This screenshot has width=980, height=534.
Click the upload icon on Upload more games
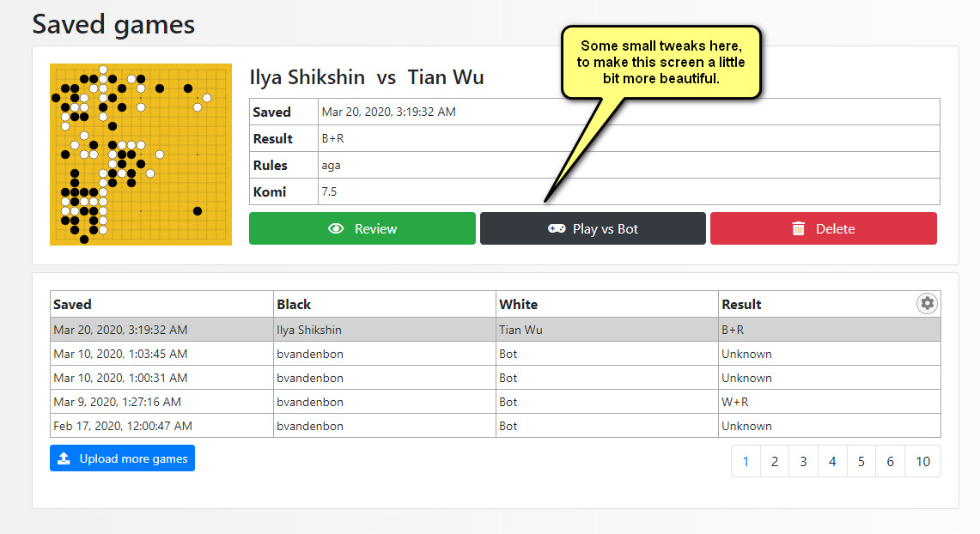[x=64, y=458]
